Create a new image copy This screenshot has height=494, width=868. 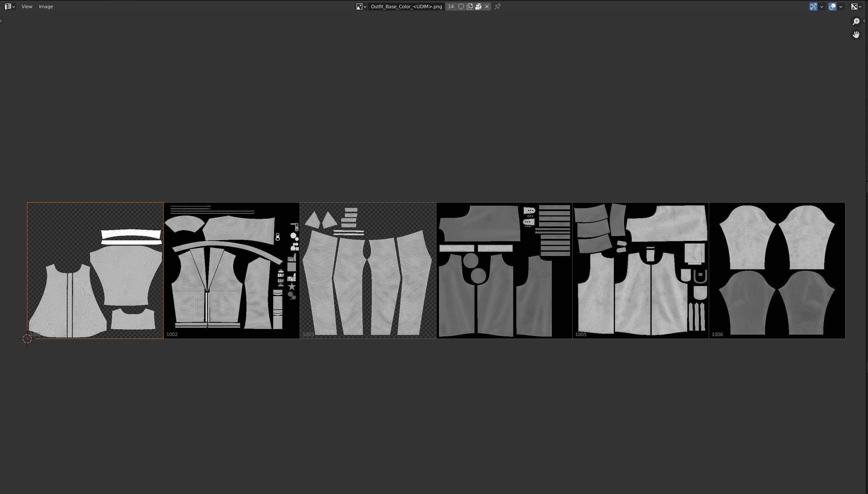coord(470,7)
